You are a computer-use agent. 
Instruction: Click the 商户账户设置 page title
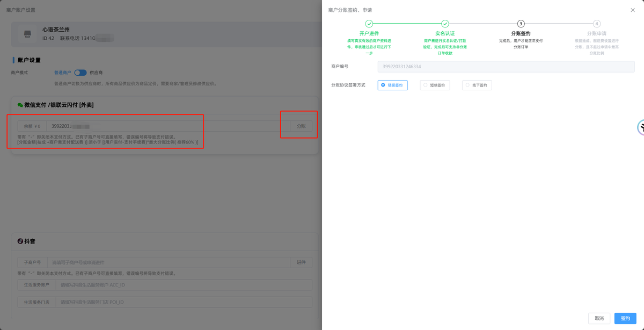[x=21, y=10]
